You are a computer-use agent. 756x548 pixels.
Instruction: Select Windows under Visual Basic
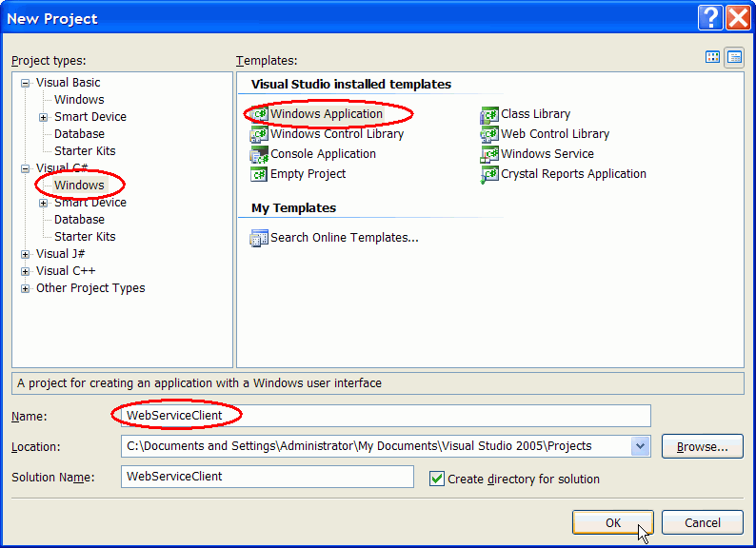[79, 100]
